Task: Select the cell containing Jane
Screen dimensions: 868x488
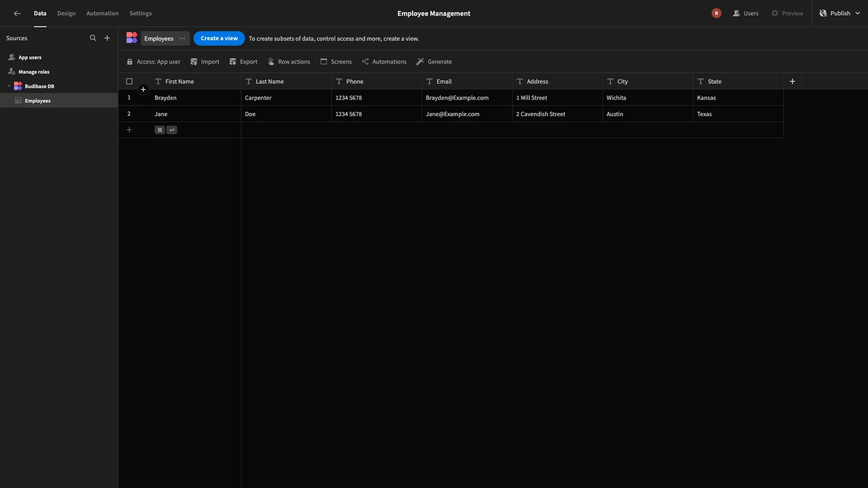Action: [x=196, y=114]
